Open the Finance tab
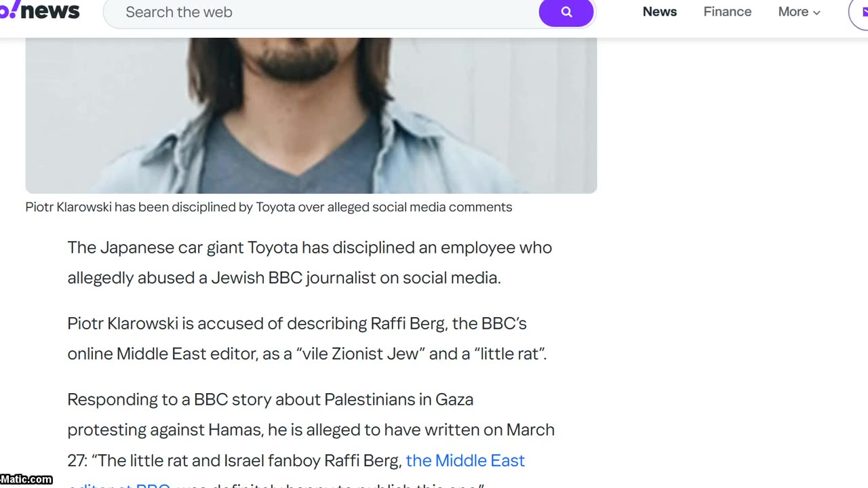 coord(728,12)
